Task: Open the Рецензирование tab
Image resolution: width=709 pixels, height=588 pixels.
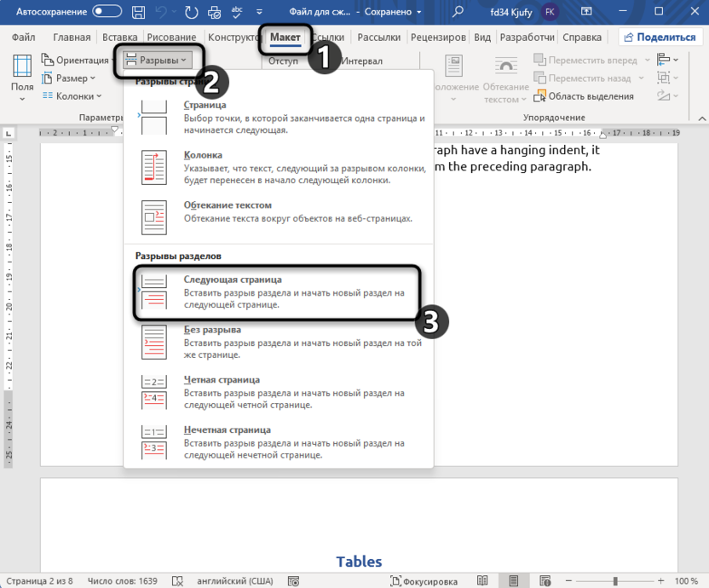Action: [437, 37]
